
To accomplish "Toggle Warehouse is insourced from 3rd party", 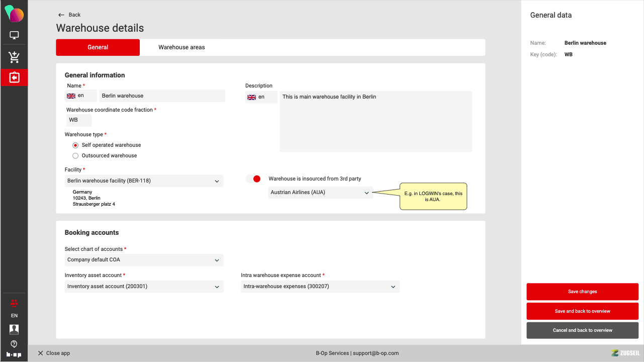I will (x=253, y=179).
